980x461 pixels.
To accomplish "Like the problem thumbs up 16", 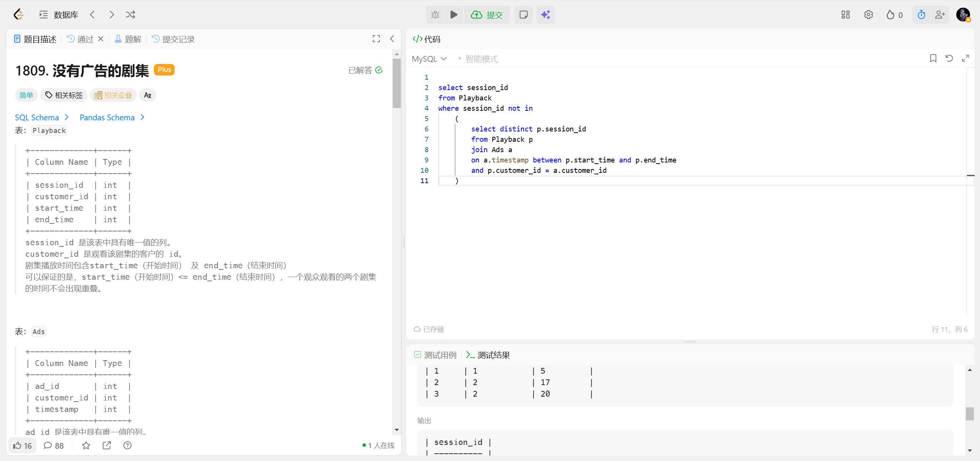I will coord(22,445).
